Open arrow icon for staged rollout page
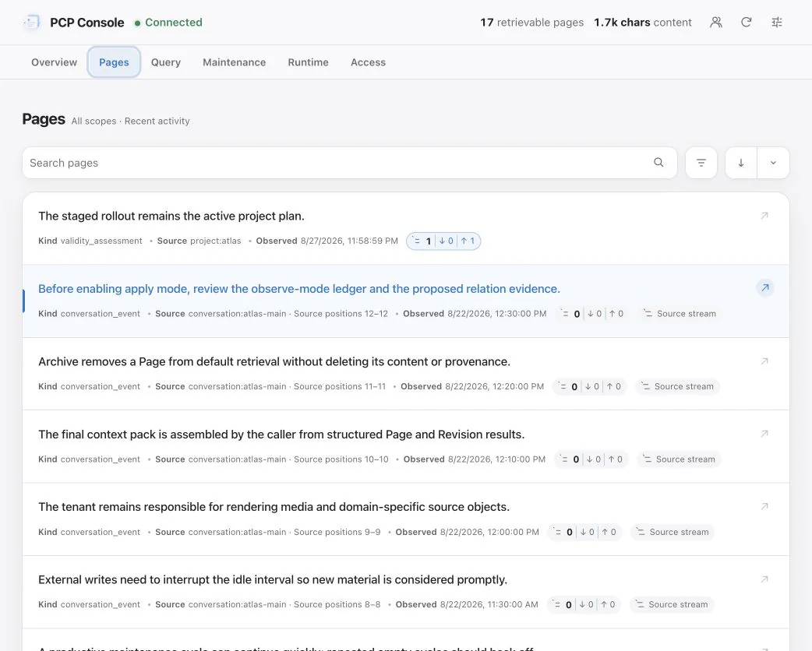 coord(764,215)
